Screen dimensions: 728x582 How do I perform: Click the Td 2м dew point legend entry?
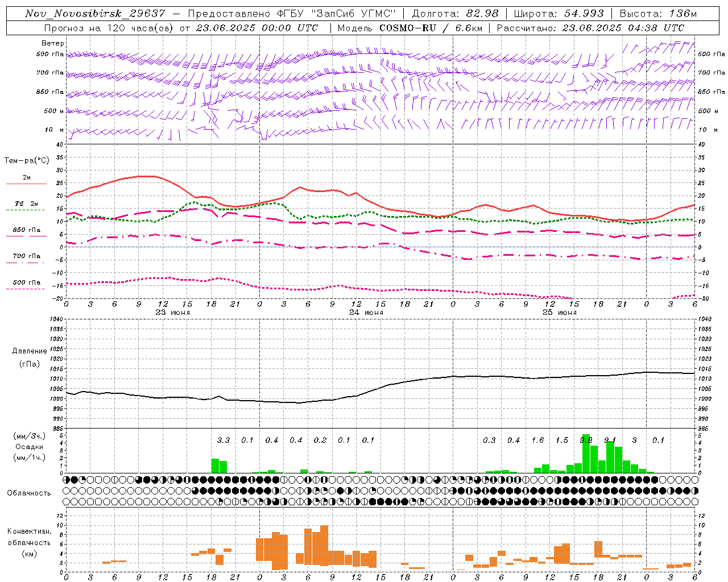point(27,203)
